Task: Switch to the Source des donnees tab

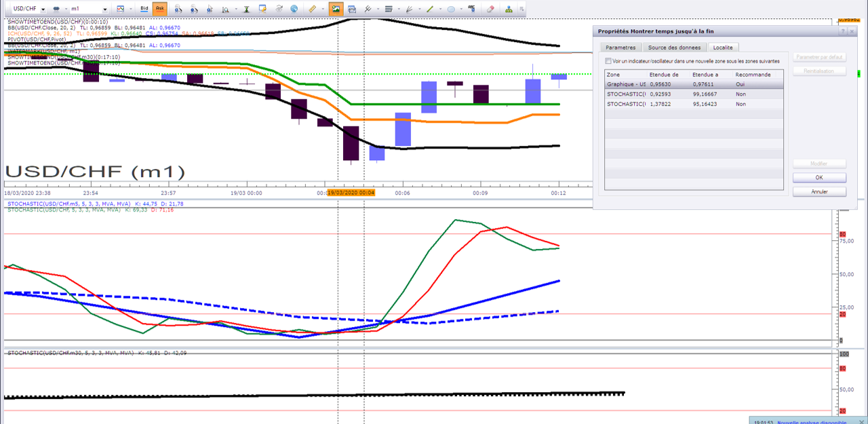Action: tap(674, 47)
